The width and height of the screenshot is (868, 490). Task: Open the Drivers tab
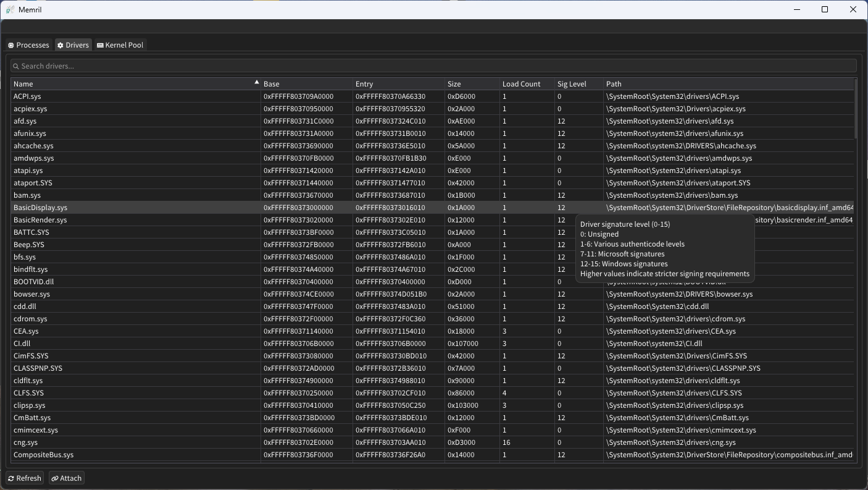73,45
